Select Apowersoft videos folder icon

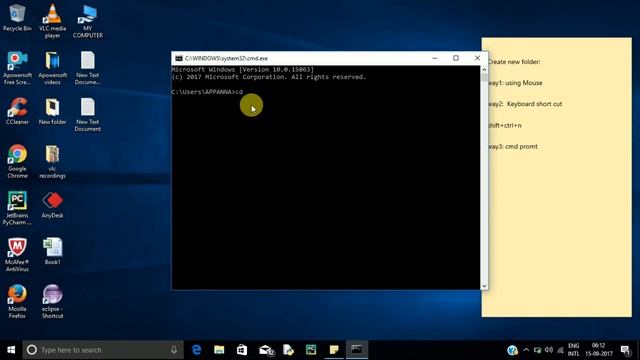coord(52,68)
